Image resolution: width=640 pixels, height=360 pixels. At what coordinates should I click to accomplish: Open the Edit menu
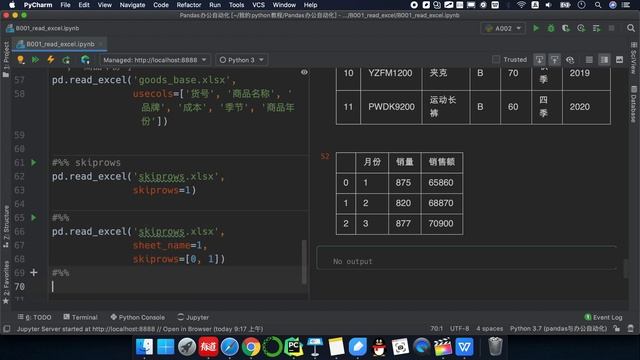pyautogui.click(x=84, y=5)
